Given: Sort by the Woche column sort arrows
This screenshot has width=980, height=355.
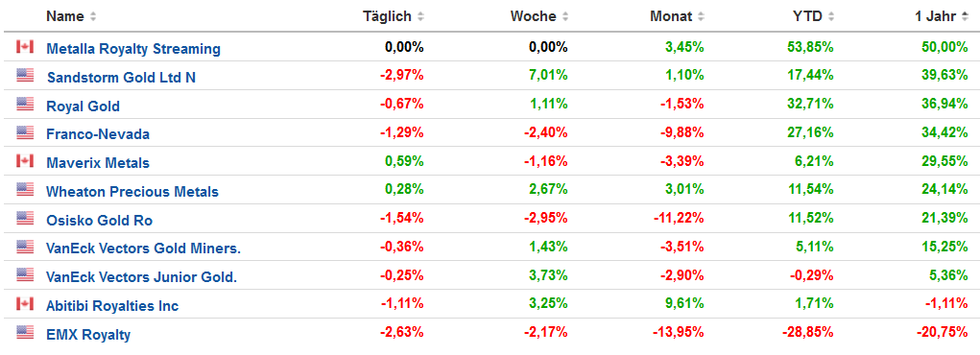Looking at the screenshot, I should click(x=565, y=17).
